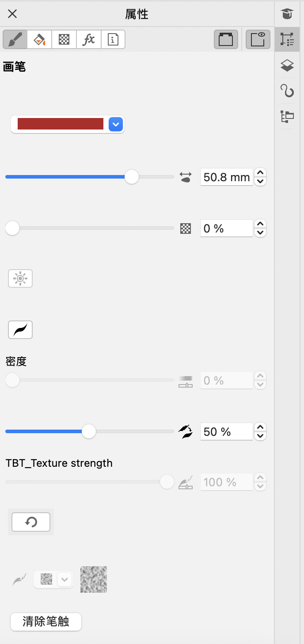This screenshot has height=644, width=304.
Task: Open the Align and Distribute docker icon
Action: click(287, 117)
